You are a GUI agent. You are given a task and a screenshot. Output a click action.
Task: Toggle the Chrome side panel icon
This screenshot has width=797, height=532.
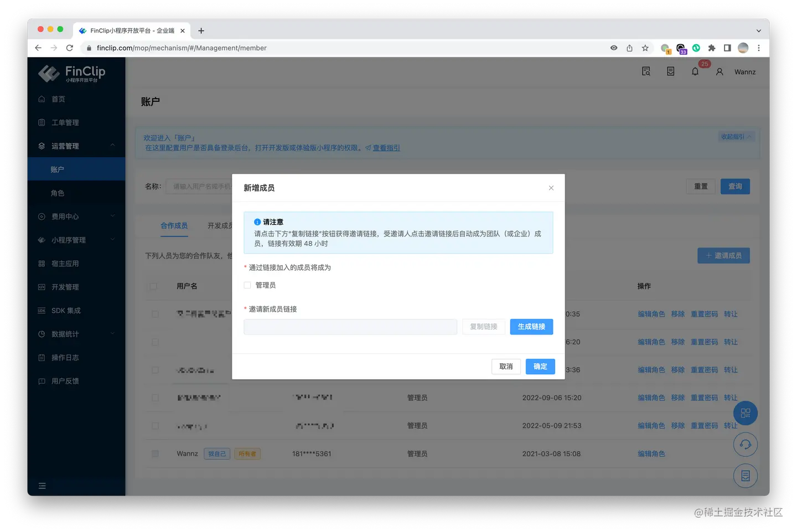pos(727,48)
